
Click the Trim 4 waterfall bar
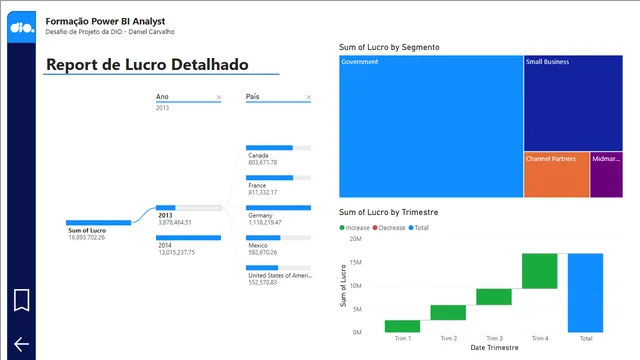coord(540,271)
